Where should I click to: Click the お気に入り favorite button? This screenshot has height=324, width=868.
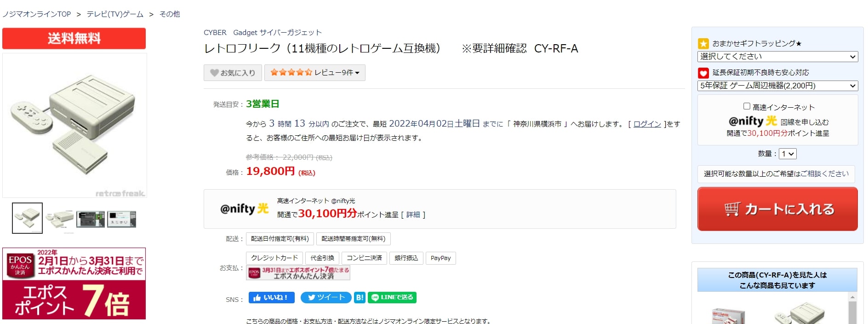click(233, 73)
